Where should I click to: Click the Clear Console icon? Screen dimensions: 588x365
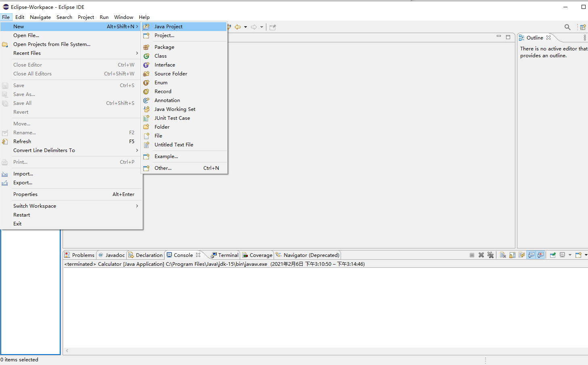pos(503,255)
